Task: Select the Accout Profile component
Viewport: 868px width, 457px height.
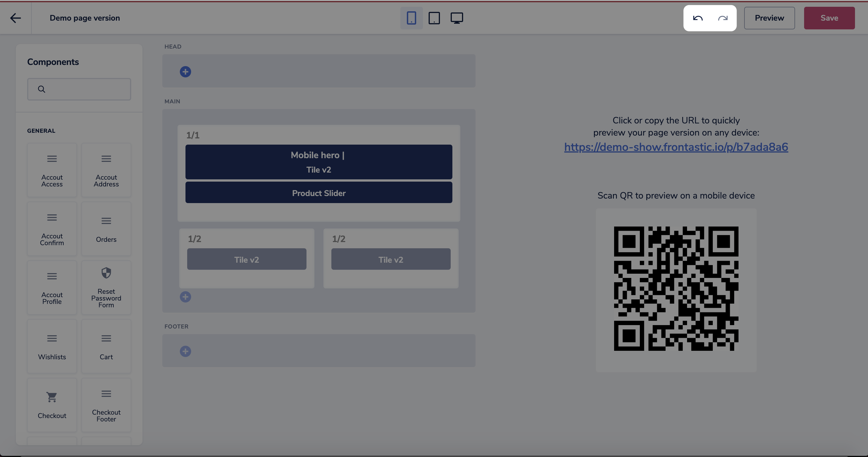Action: [52, 288]
